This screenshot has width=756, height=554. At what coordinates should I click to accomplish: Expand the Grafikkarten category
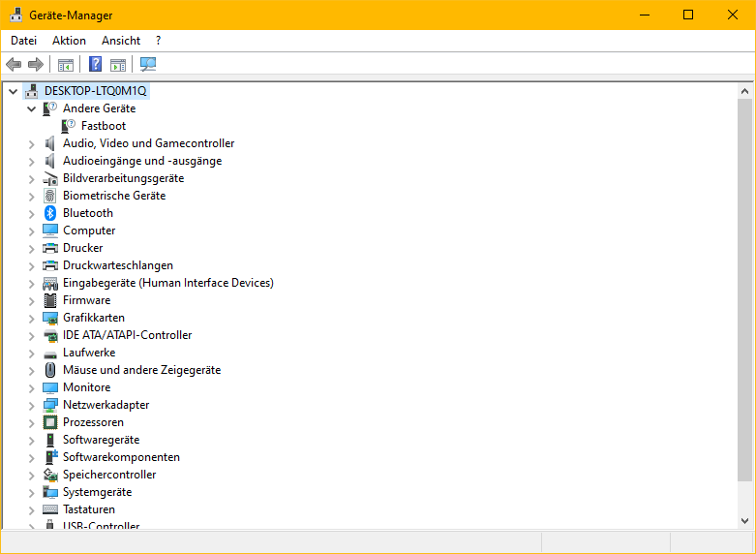(x=31, y=318)
